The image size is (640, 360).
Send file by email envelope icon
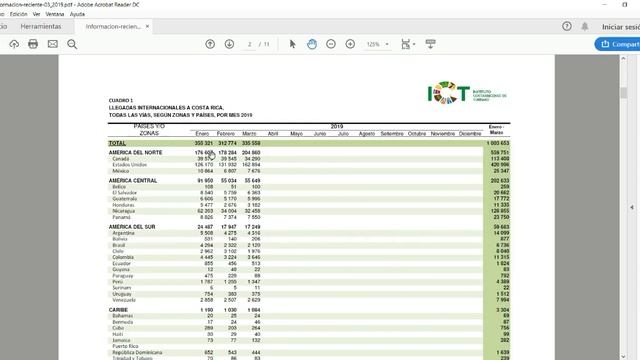coord(53,44)
